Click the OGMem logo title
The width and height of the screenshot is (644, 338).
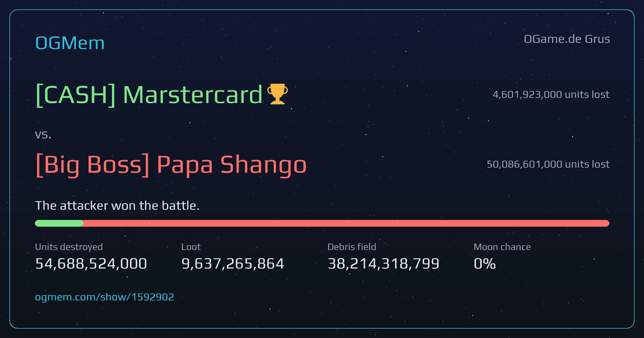click(70, 43)
